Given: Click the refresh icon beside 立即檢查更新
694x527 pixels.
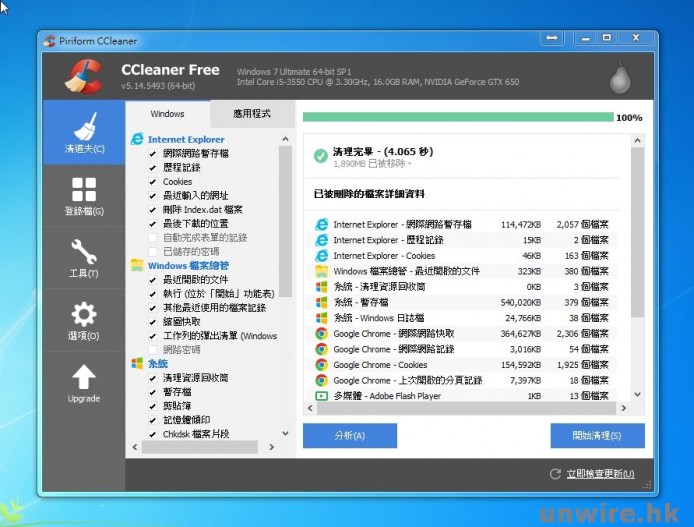Looking at the screenshot, I should click(x=555, y=473).
